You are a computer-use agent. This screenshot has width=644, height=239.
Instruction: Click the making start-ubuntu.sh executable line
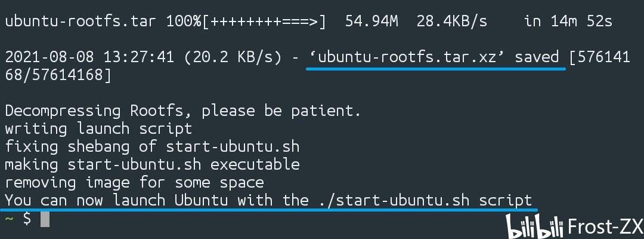pos(152,164)
